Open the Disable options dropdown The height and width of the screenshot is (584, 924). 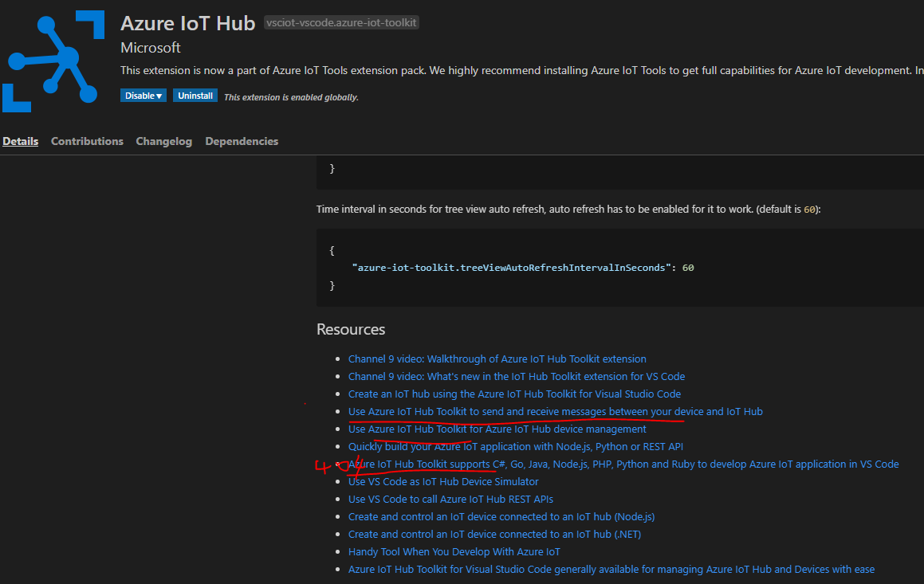click(143, 95)
